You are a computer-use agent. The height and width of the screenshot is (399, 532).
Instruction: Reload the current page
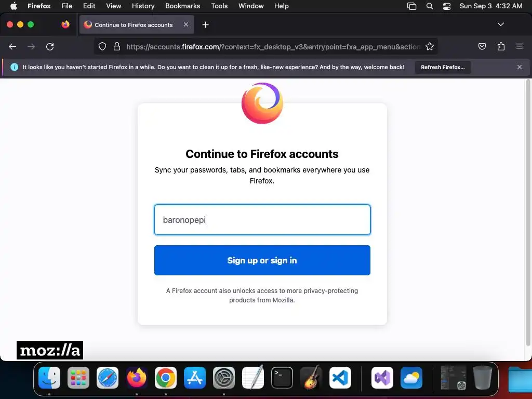click(x=50, y=46)
